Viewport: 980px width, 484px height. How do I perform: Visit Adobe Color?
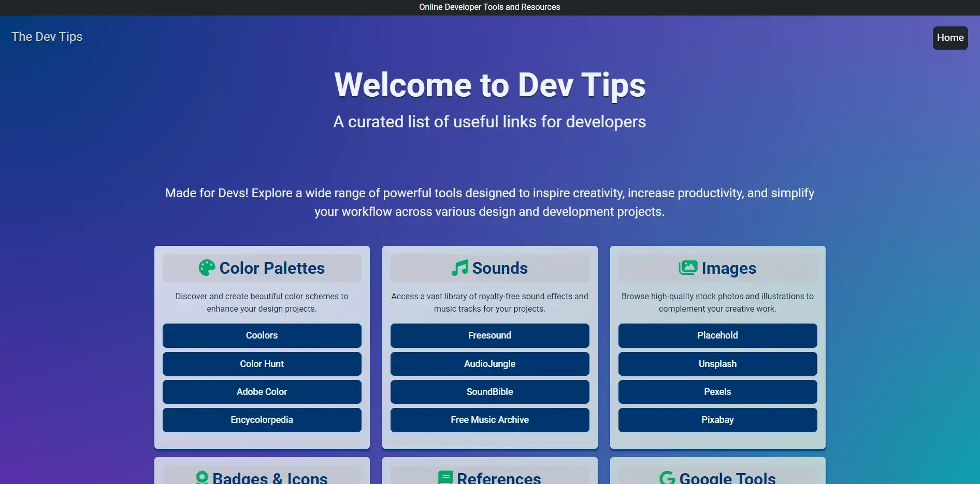pyautogui.click(x=262, y=392)
